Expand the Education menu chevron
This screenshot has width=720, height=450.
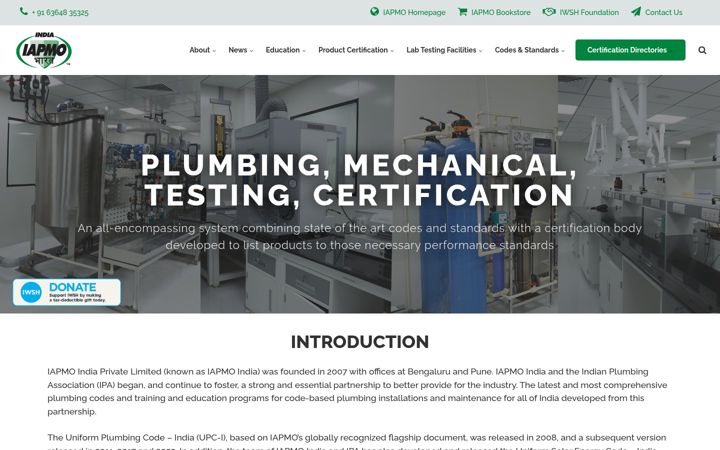click(x=304, y=51)
